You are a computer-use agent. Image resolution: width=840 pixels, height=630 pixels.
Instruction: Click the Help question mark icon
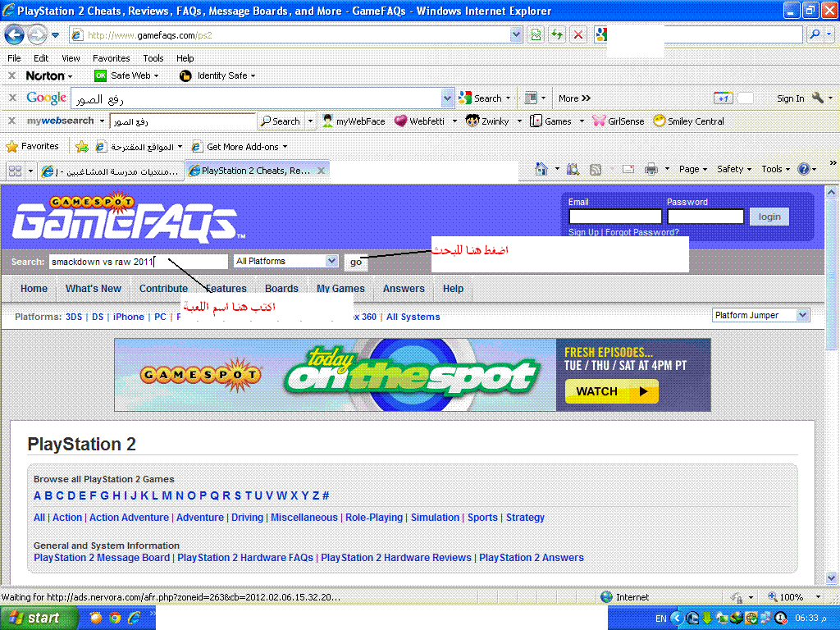coord(804,169)
